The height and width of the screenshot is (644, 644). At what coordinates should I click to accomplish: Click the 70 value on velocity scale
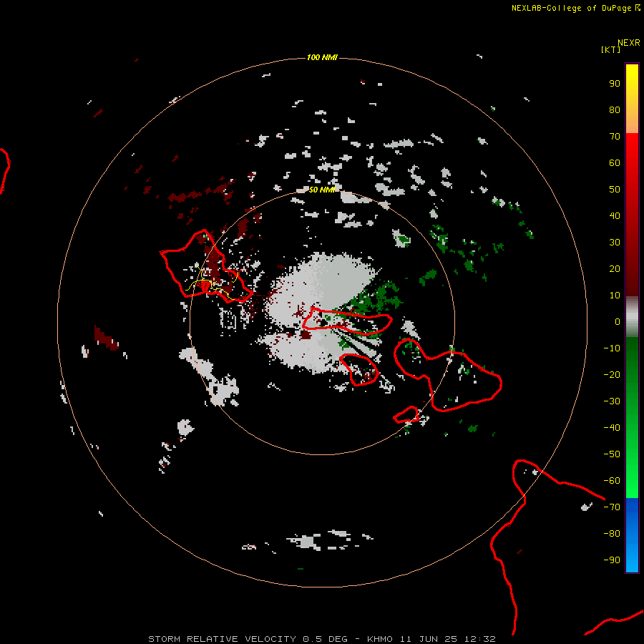click(x=615, y=137)
